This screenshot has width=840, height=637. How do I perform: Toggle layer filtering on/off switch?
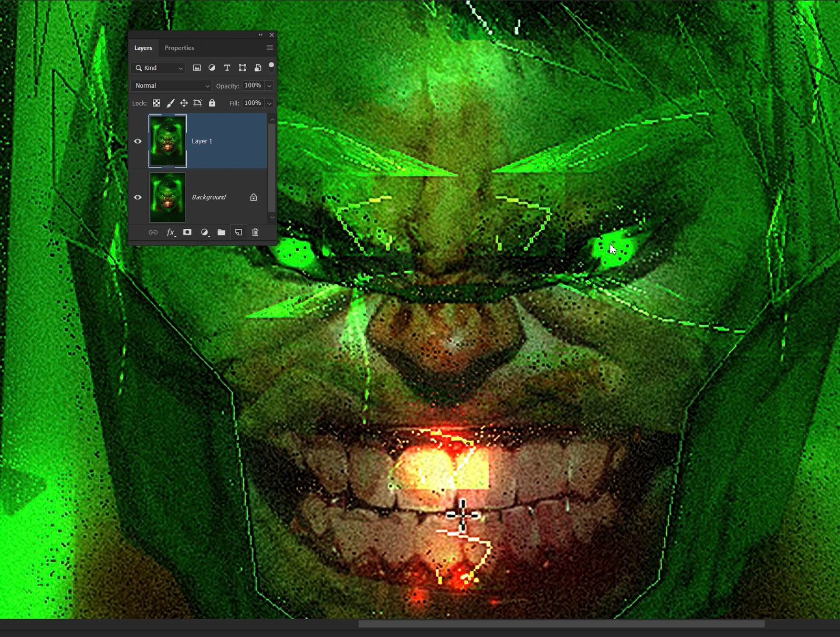(271, 67)
